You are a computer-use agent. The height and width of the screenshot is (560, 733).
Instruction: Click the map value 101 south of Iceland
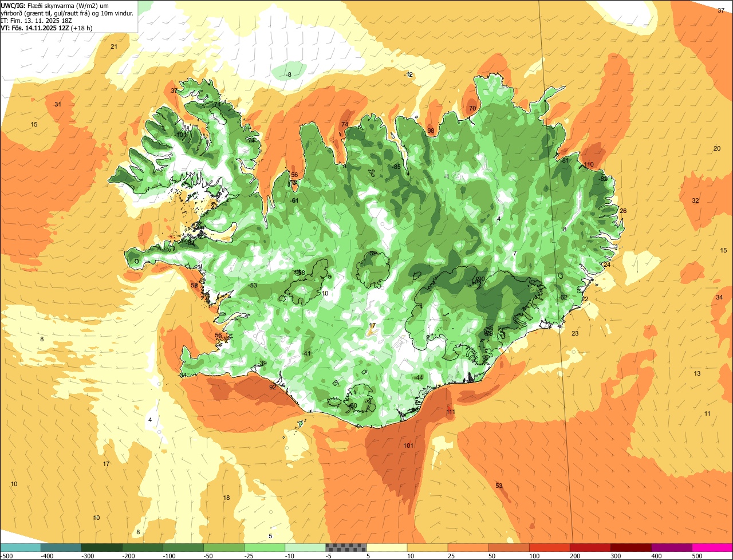(408, 445)
